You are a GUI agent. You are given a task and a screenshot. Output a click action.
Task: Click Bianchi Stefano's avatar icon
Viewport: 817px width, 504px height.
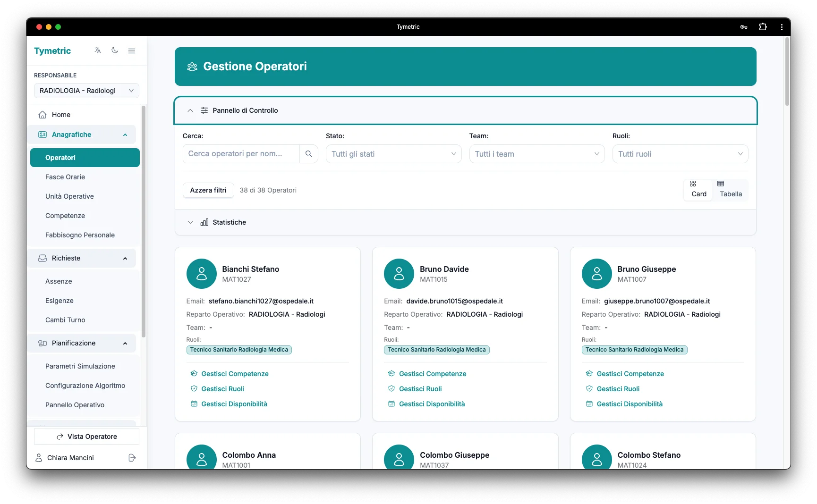(202, 274)
